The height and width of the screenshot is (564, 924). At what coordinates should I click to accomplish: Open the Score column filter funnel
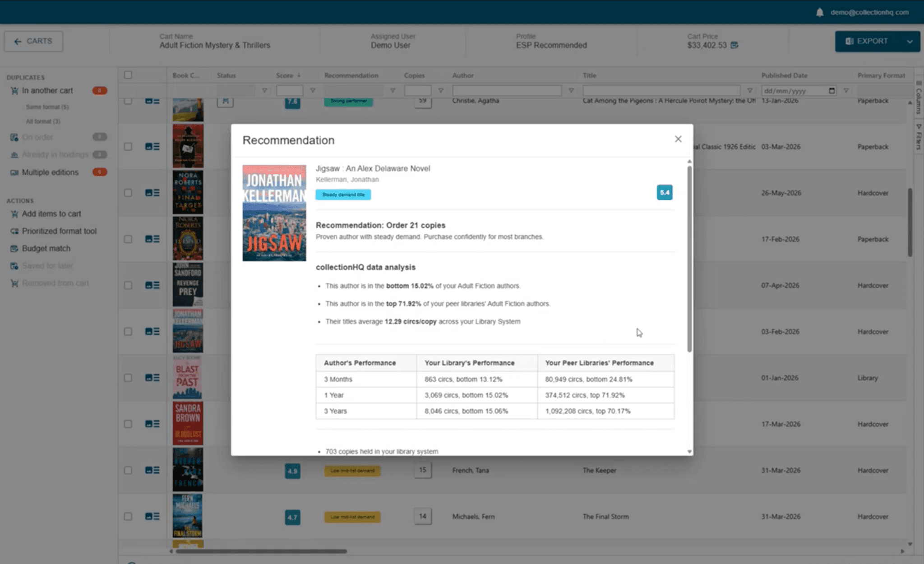(x=313, y=91)
